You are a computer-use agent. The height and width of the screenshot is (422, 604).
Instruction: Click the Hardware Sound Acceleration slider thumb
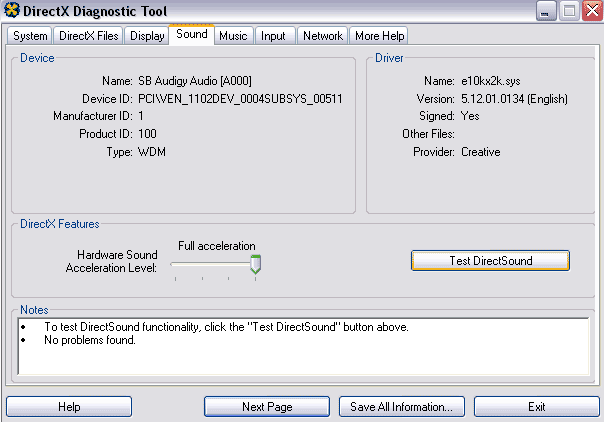point(255,264)
